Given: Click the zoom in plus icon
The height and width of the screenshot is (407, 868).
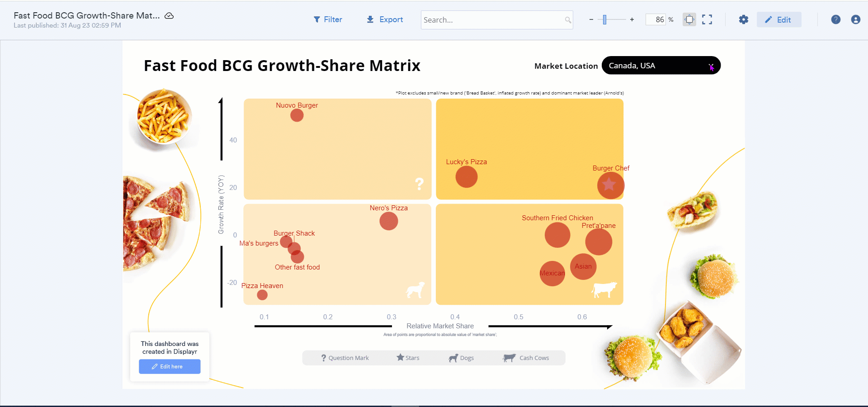Looking at the screenshot, I should pyautogui.click(x=632, y=19).
